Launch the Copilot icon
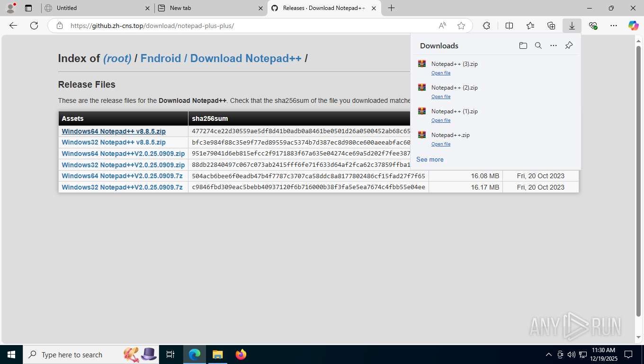Image resolution: width=644 pixels, height=364 pixels. pyautogui.click(x=633, y=26)
